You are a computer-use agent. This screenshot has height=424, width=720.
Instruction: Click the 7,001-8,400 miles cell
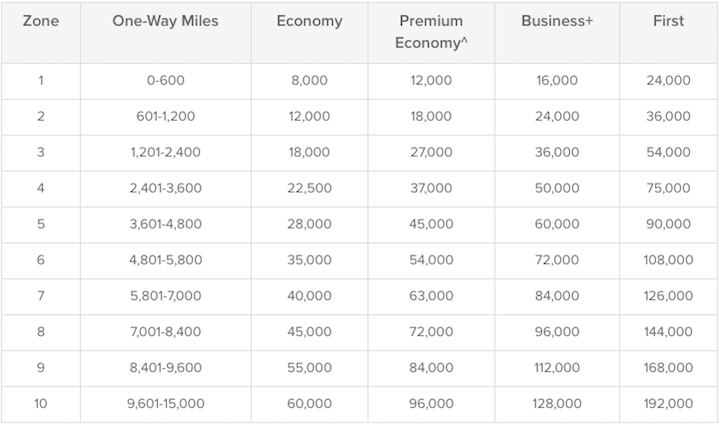click(x=165, y=332)
